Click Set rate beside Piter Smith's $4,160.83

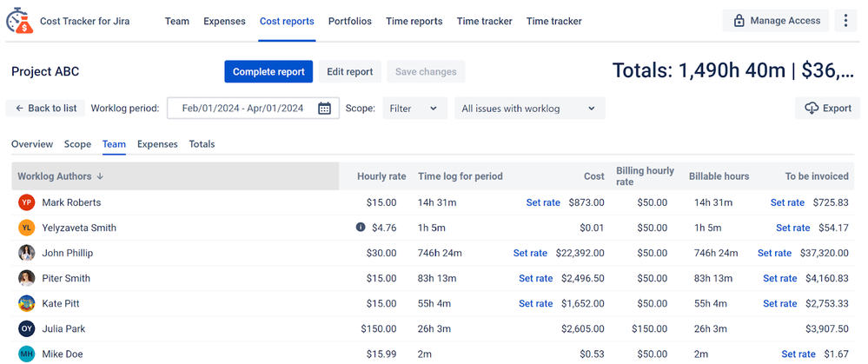tap(780, 278)
